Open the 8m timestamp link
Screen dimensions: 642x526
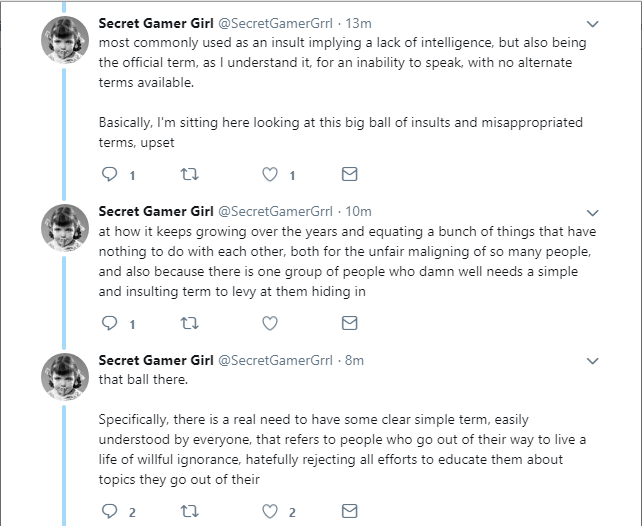[x=354, y=360]
